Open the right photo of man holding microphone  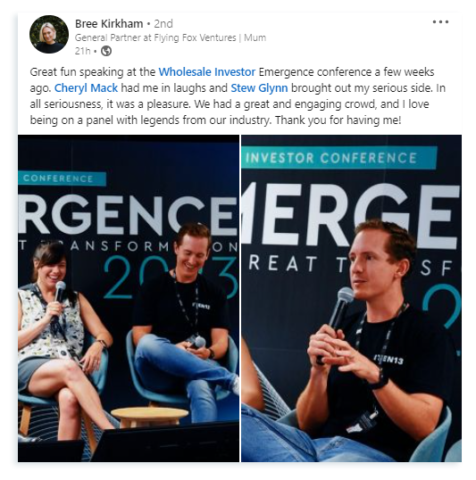351,298
